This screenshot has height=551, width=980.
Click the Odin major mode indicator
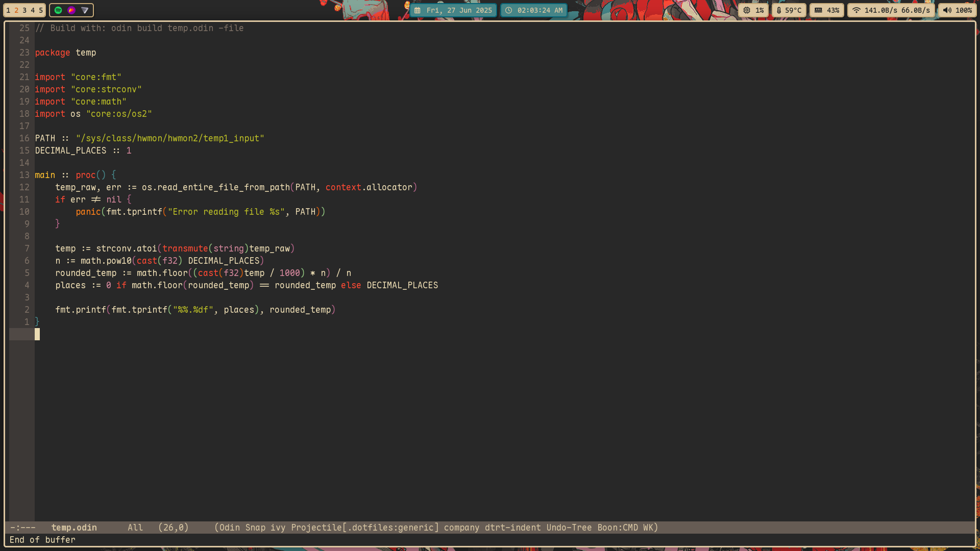pyautogui.click(x=229, y=528)
